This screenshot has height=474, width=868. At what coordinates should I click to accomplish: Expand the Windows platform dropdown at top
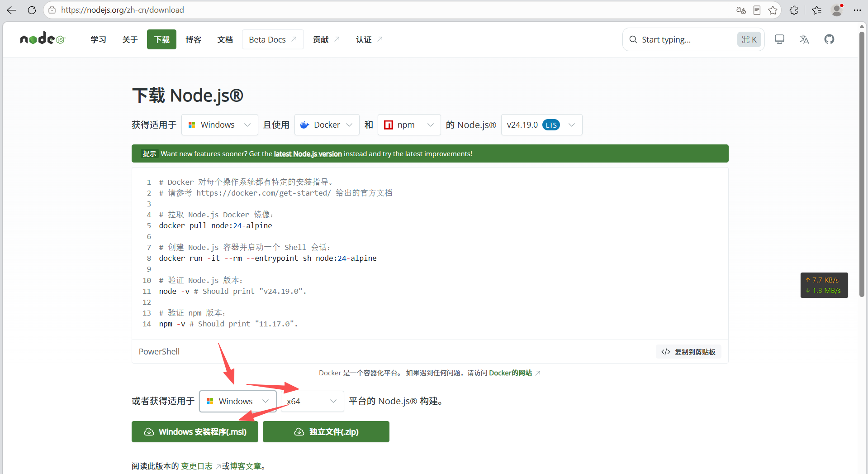[219, 124]
